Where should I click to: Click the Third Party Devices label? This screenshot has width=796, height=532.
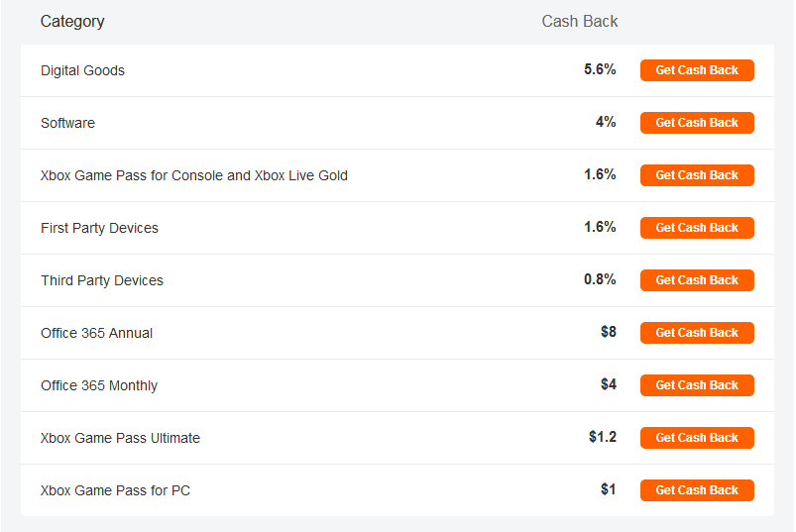pyautogui.click(x=102, y=280)
